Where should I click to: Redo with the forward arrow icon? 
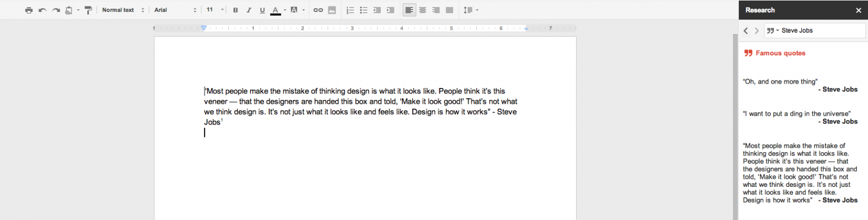(56, 10)
